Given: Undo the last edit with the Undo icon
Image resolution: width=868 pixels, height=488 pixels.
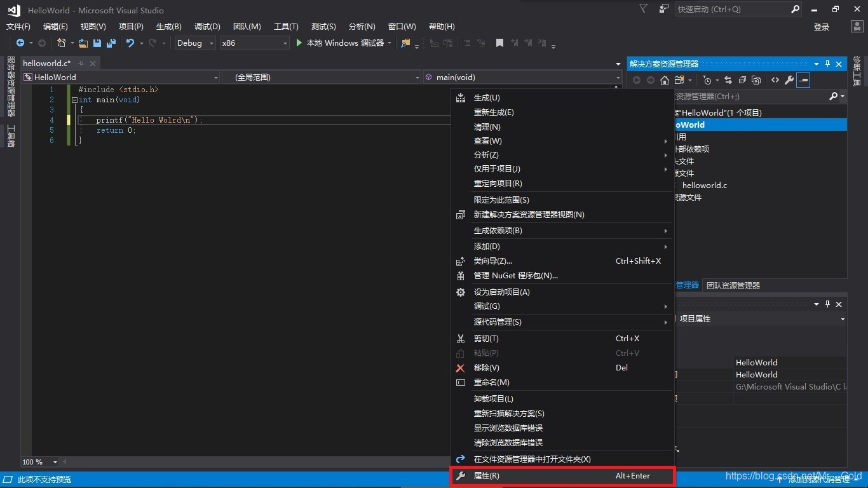Looking at the screenshot, I should tap(130, 43).
